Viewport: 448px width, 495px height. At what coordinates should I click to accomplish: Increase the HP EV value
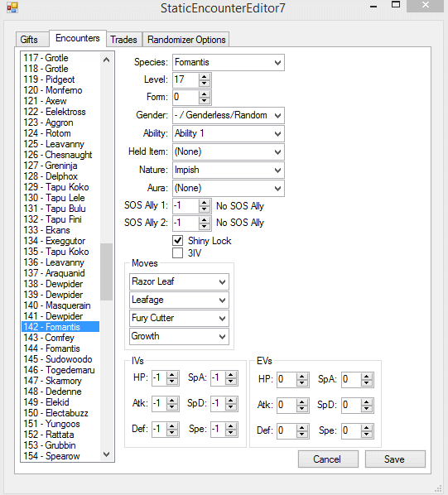pyautogui.click(x=302, y=376)
